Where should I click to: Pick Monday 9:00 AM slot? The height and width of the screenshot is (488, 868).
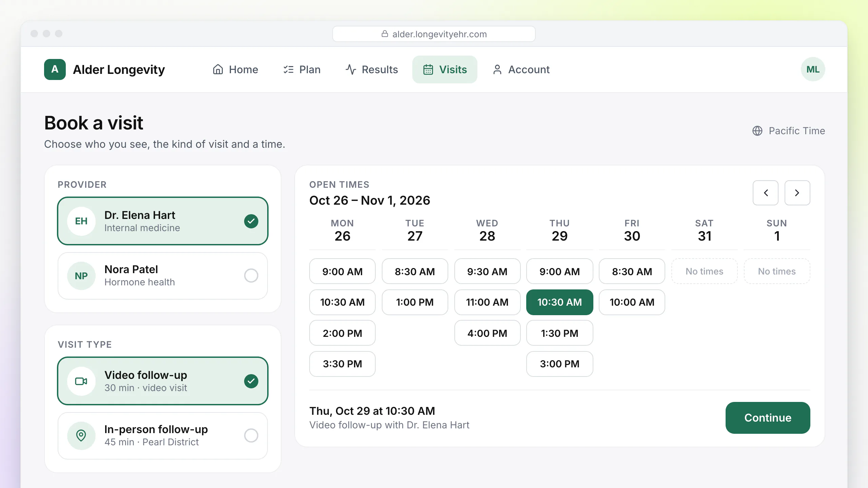click(x=342, y=271)
